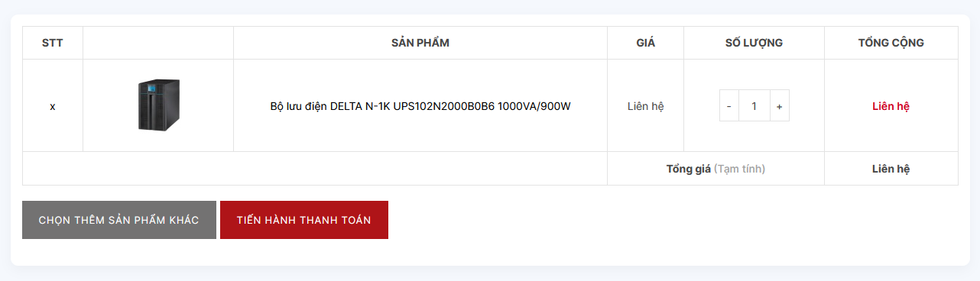Viewport: 980px width, 281px height.
Task: Remove the DELTA N-1K item with x
Action: pos(52,107)
